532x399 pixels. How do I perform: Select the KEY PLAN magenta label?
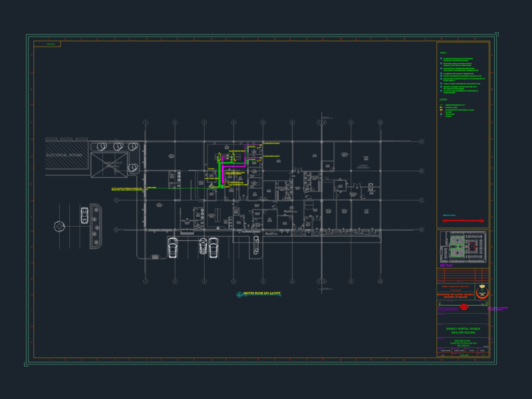[446, 265]
